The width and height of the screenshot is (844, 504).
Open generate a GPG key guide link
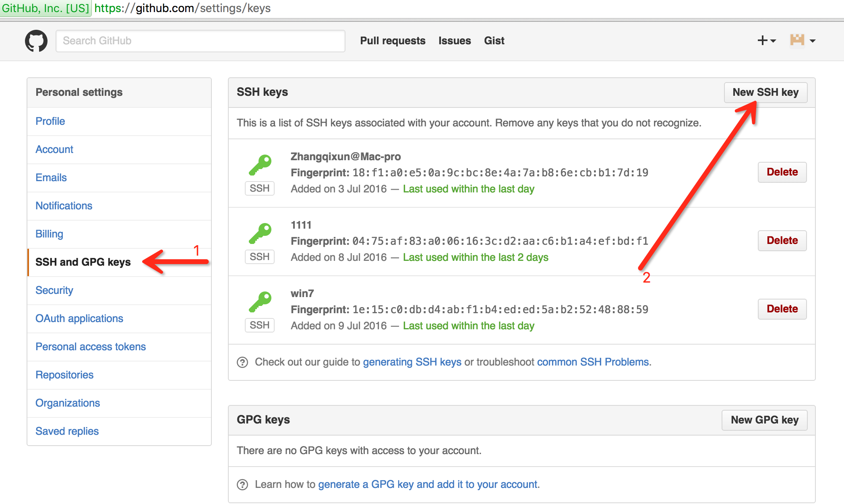click(428, 484)
